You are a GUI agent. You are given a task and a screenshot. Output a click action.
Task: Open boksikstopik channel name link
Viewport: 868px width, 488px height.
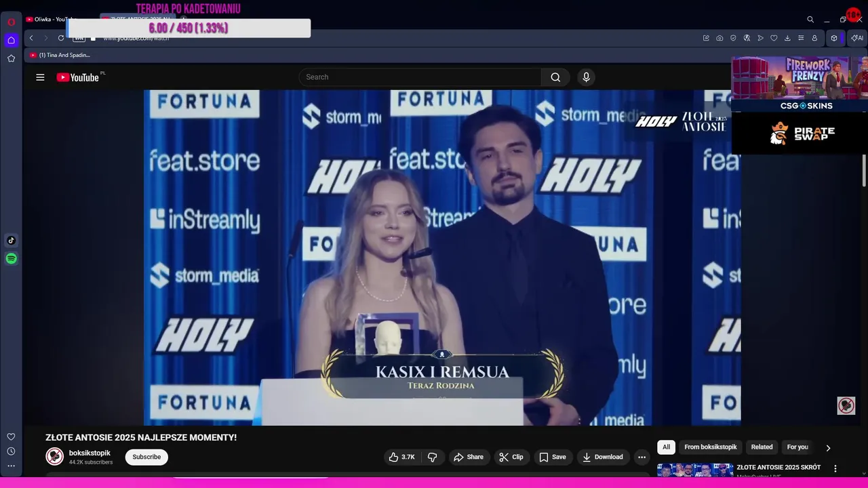[90, 453]
